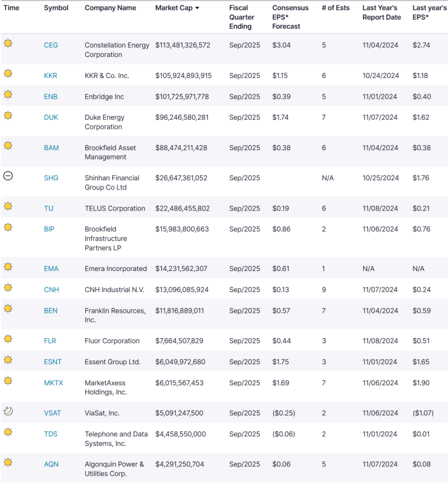Click the sun icon in the MKTX row

tap(8, 381)
